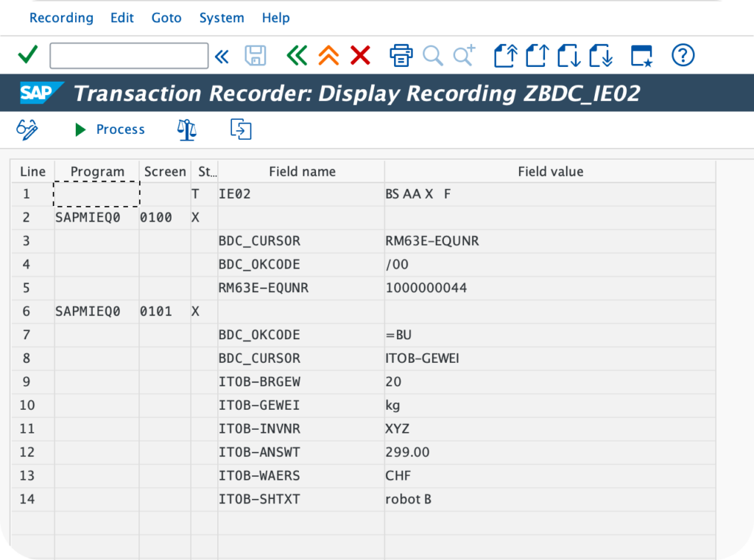This screenshot has width=754, height=560.
Task: Open Help question mark icon
Action: [683, 55]
